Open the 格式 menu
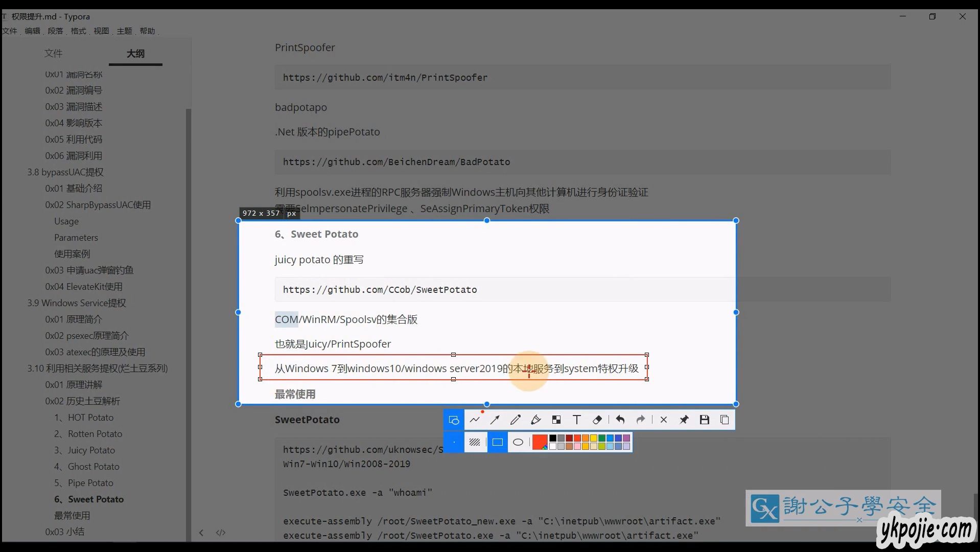Image resolution: width=980 pixels, height=552 pixels. 78,31
